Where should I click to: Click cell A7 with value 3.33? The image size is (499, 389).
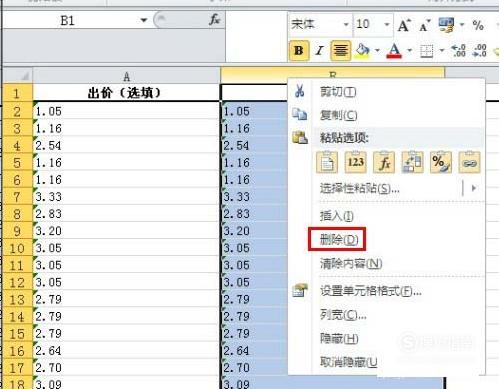coord(126,197)
